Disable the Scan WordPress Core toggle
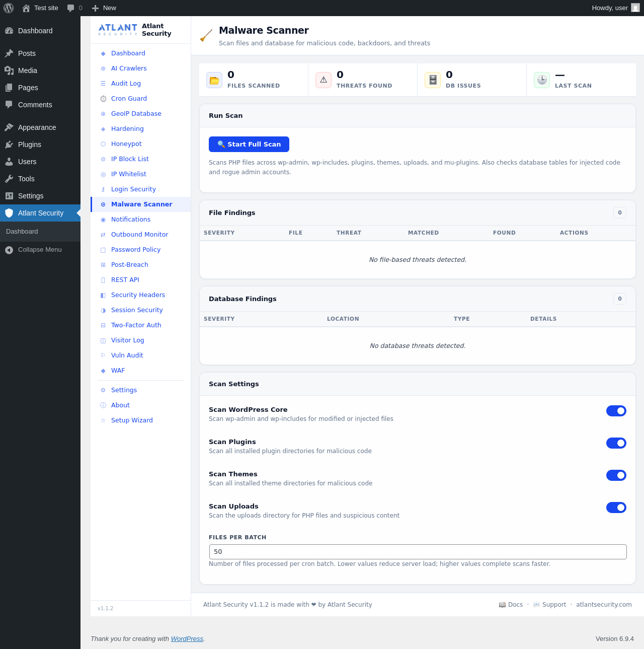This screenshot has height=649, width=644. 616,411
